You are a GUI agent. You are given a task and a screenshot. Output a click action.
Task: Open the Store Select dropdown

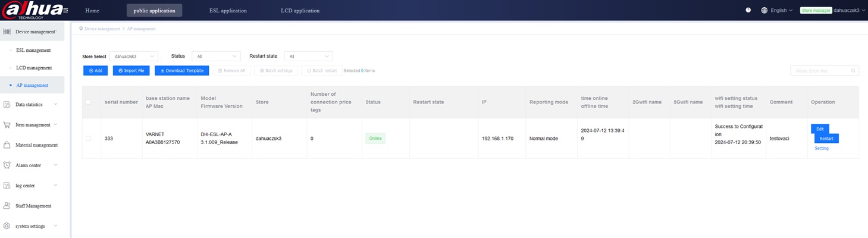pos(134,57)
